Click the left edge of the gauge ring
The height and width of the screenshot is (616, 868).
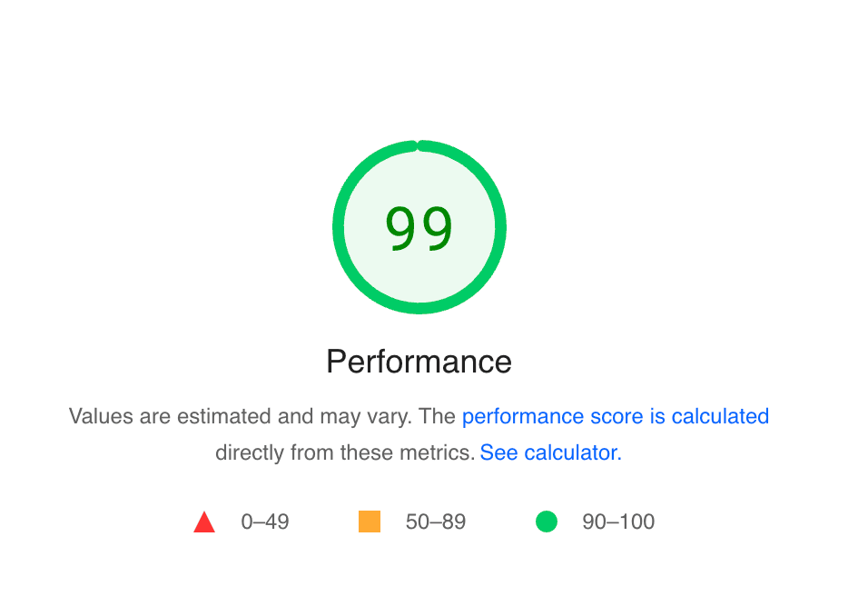(x=337, y=227)
